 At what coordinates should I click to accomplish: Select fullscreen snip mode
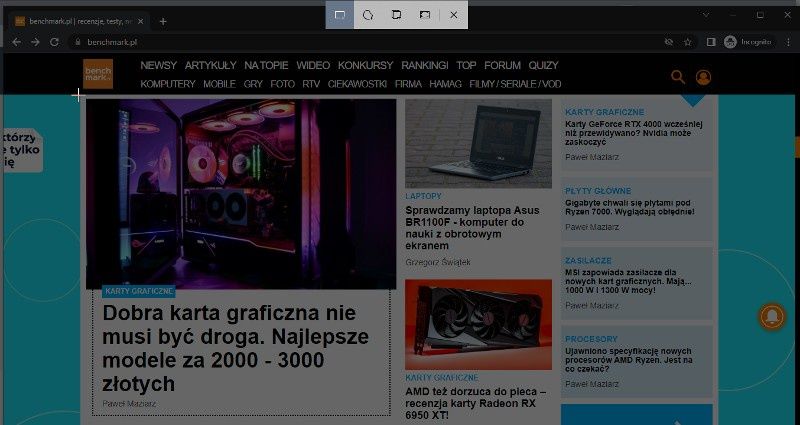[424, 15]
